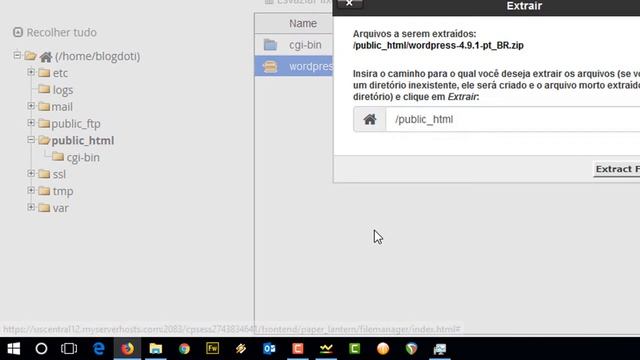The width and height of the screenshot is (640, 360).
Task: Open the multicolor shield icon app in the taskbar
Action: click(411, 349)
